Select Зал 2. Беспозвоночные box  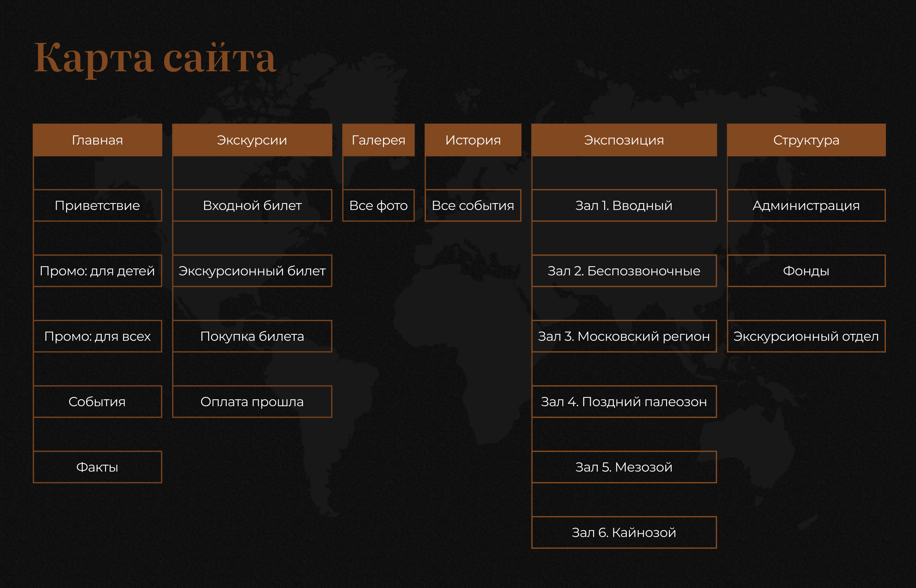624,271
